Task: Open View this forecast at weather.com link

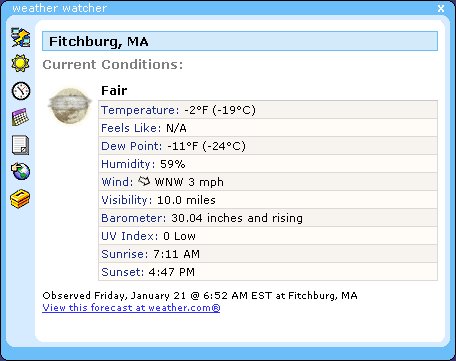Action: 131,307
